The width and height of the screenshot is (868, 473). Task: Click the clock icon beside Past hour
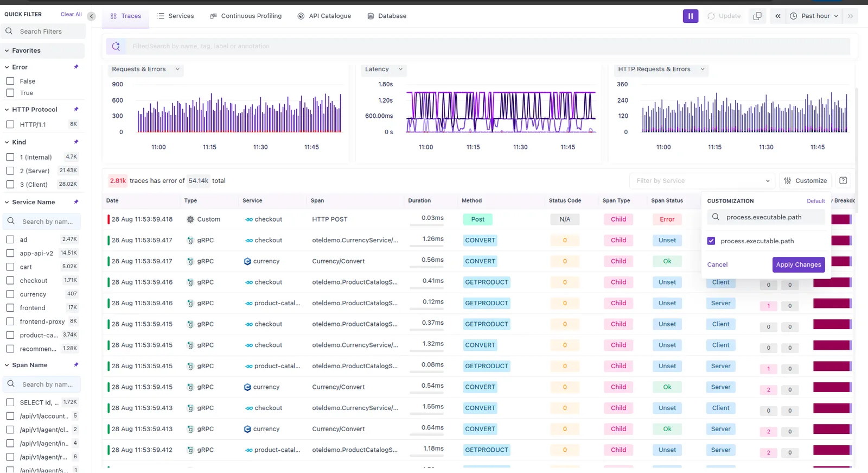pyautogui.click(x=794, y=16)
